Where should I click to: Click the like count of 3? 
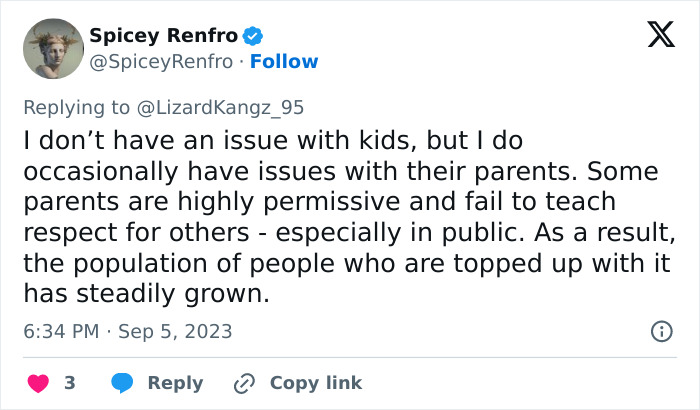point(70,383)
